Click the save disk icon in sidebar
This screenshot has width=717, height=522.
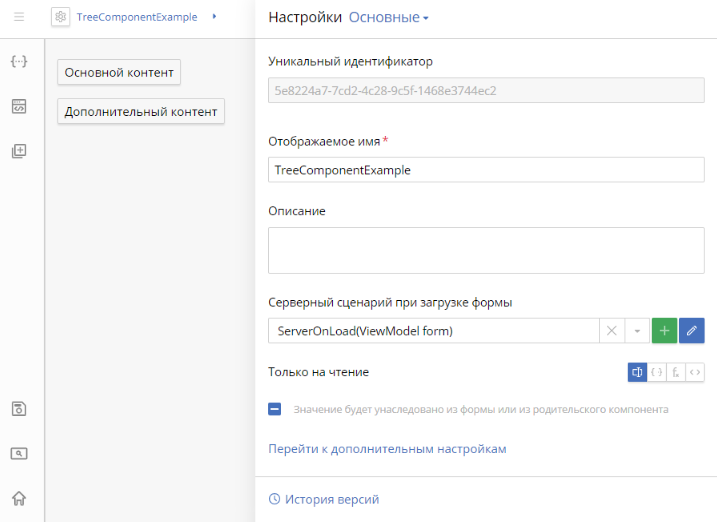[x=19, y=409]
